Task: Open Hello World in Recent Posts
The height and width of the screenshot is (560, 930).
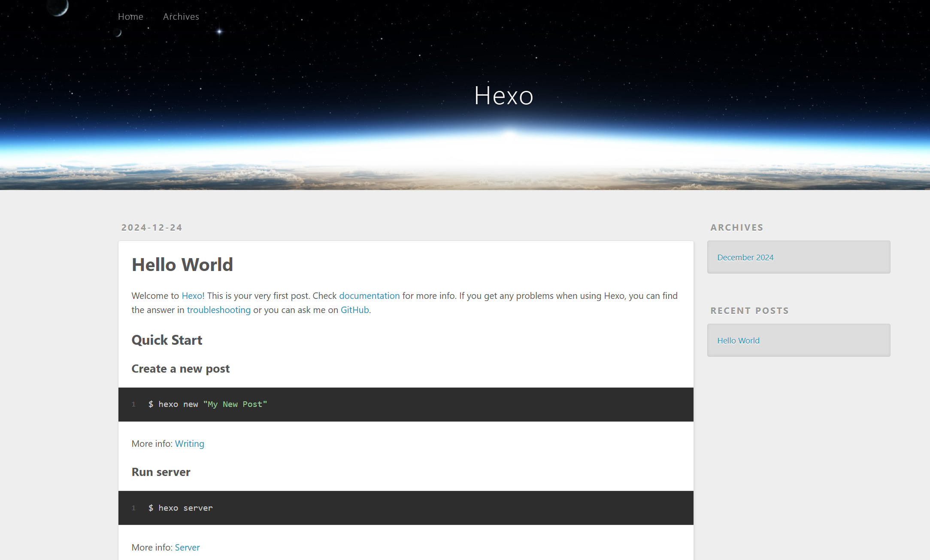Action: pyautogui.click(x=738, y=340)
